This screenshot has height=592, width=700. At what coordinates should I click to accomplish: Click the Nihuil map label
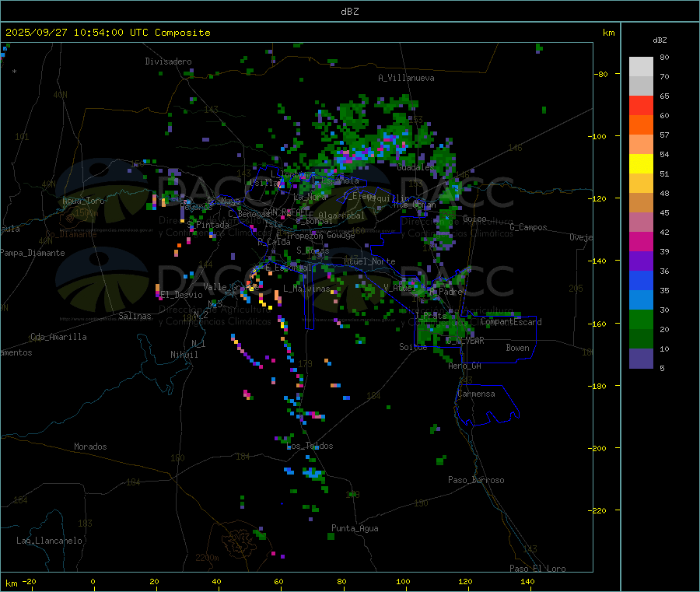[184, 355]
